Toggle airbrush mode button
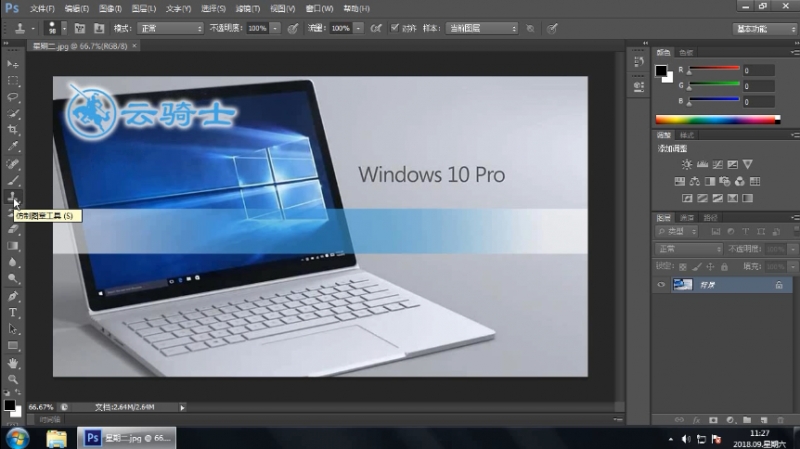800x449 pixels. (x=376, y=29)
